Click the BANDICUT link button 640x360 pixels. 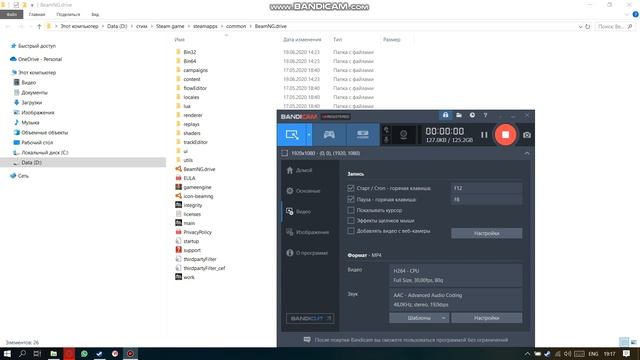coord(310,318)
